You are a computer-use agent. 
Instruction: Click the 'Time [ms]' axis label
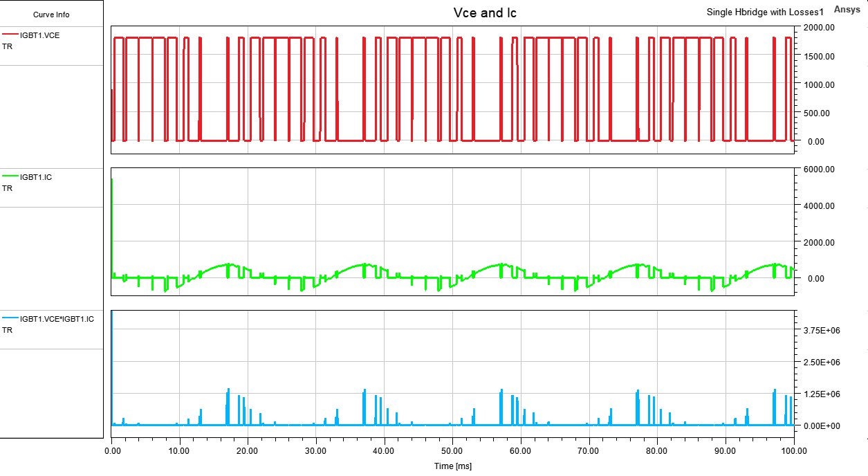click(453, 466)
